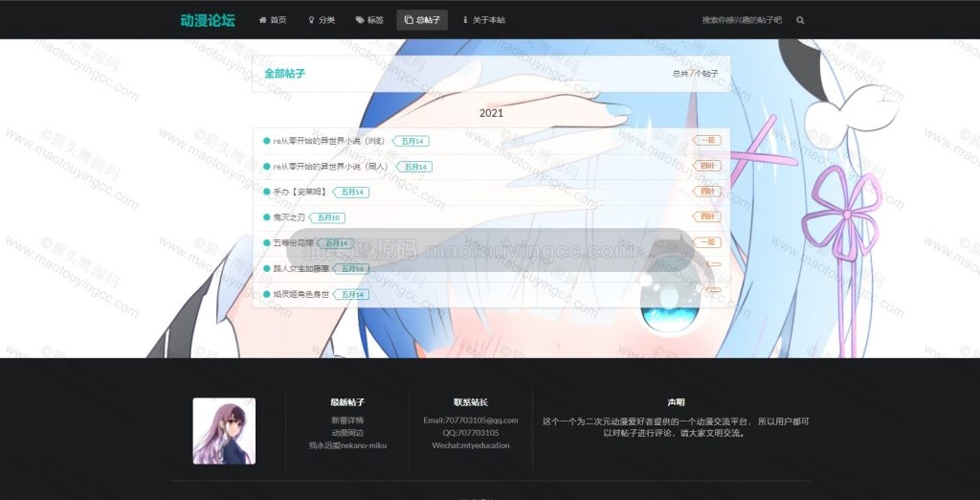This screenshot has height=500, width=980.
Task: Open the 新番详情 latest post link
Action: coord(347,420)
